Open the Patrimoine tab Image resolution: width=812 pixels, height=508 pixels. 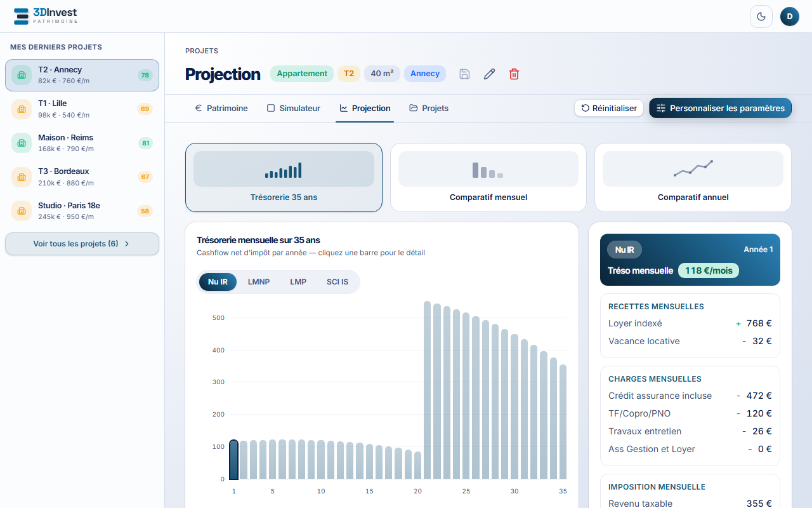(x=221, y=108)
